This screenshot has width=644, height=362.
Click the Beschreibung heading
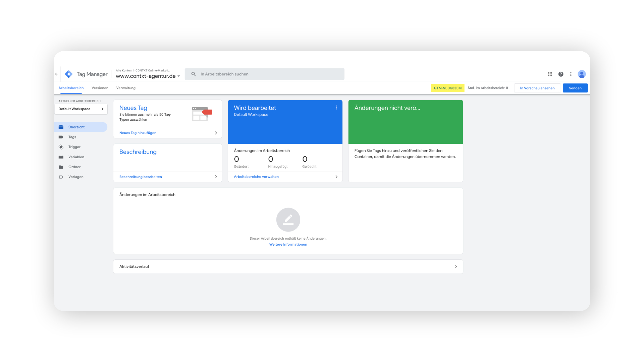tap(138, 152)
